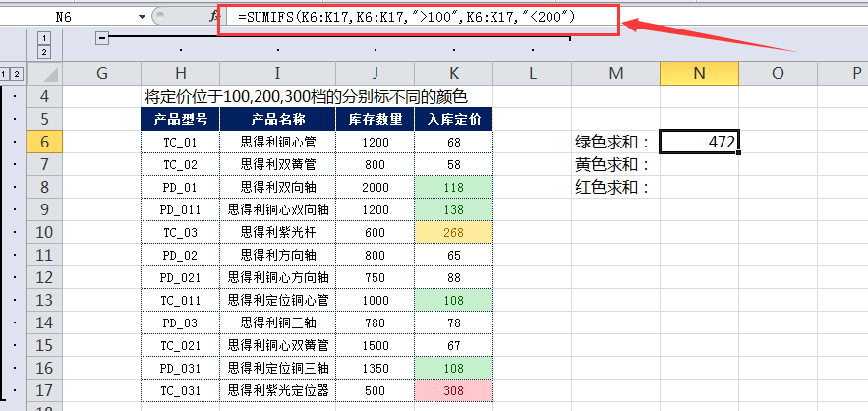
Task: Select column header L
Action: click(533, 73)
